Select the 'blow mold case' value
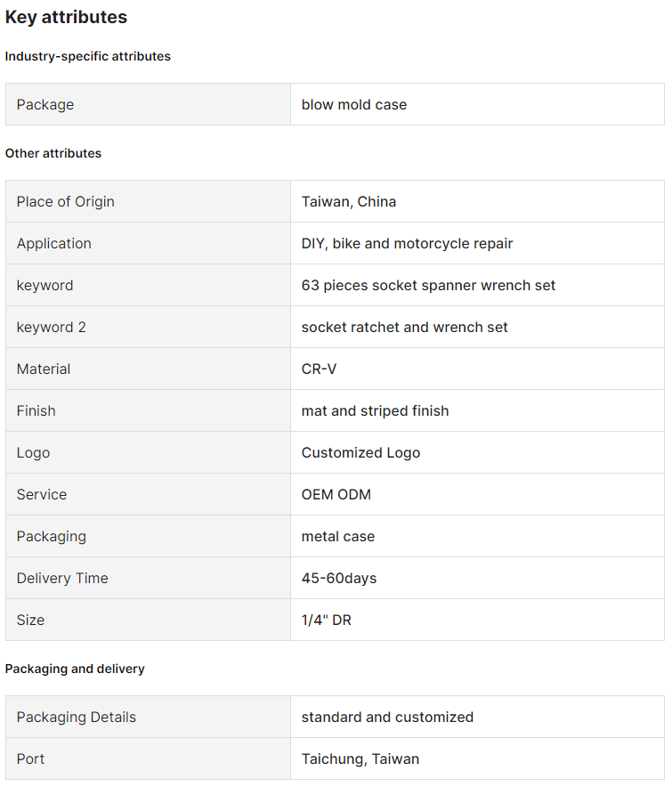Viewport: 672px width, 787px height. tap(353, 104)
